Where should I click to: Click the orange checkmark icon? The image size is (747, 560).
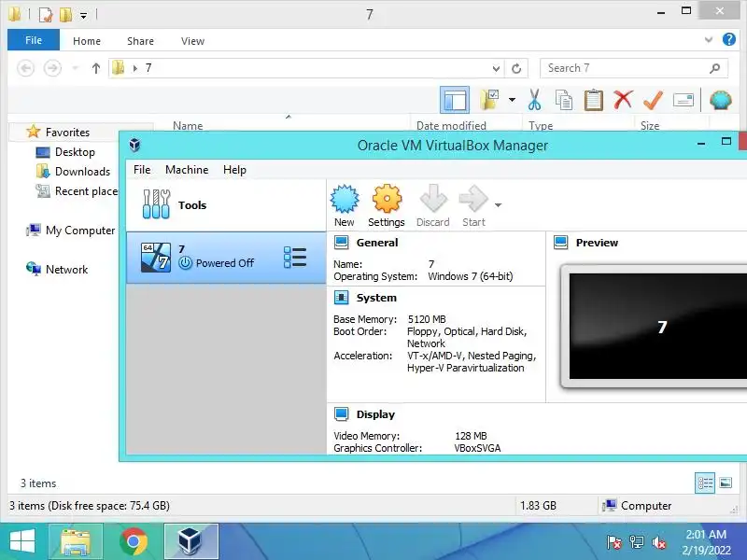pos(653,100)
